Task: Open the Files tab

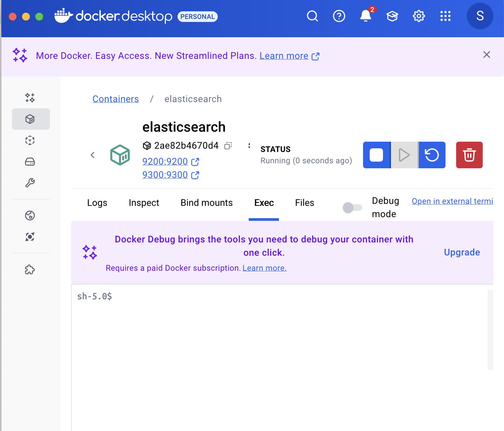Action: (x=305, y=203)
